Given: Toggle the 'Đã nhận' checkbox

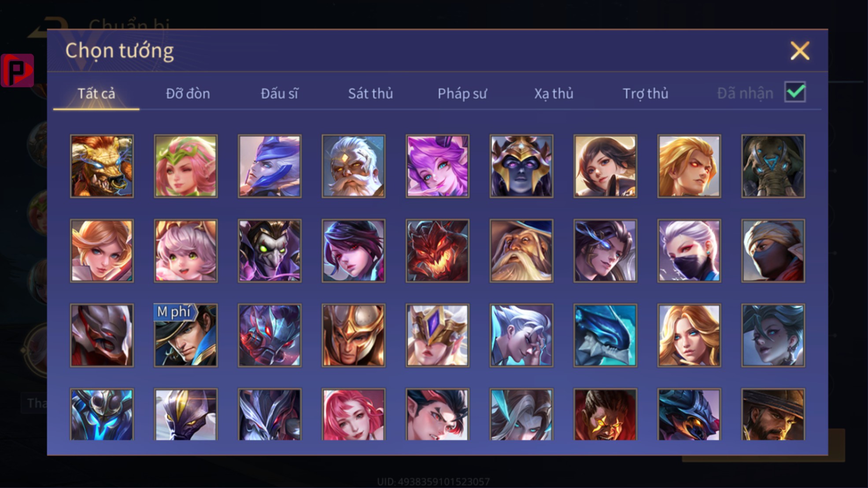Looking at the screenshot, I should pos(795,92).
